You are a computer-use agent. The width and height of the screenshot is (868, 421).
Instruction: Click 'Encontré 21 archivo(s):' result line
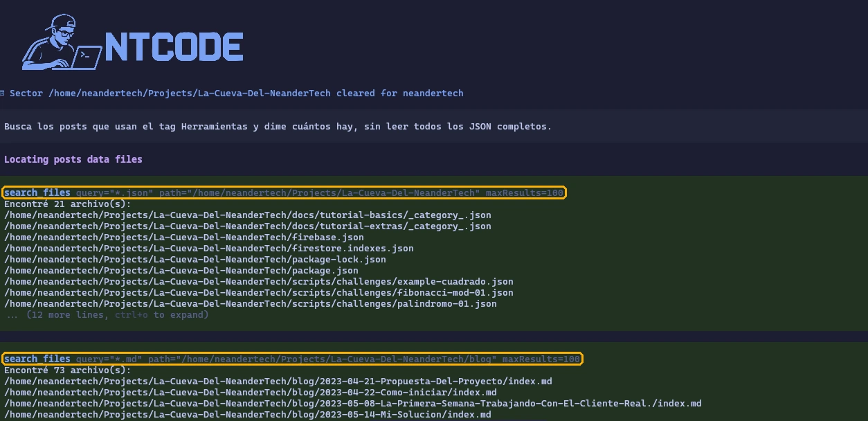tap(68, 204)
